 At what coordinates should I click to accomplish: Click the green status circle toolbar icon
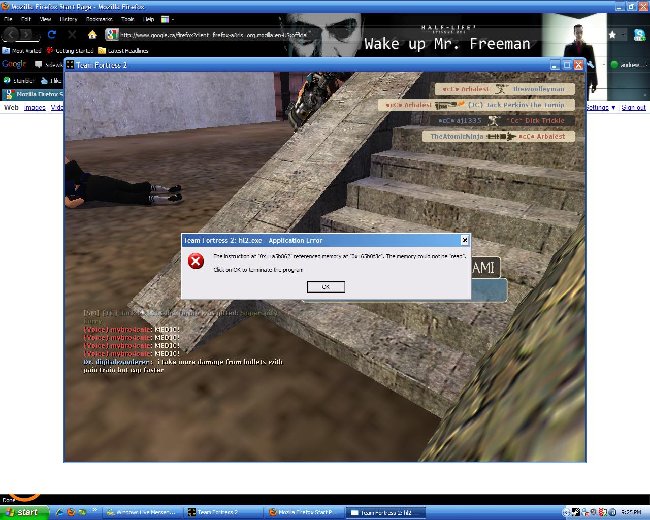614,64
